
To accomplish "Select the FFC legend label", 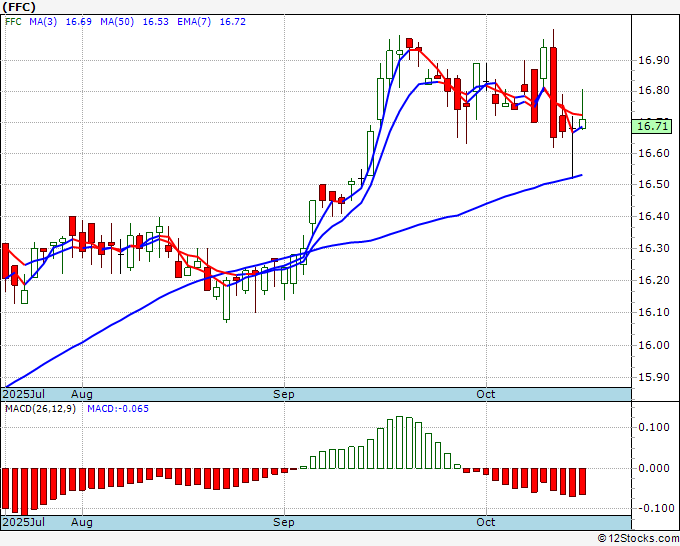I will tap(13, 22).
